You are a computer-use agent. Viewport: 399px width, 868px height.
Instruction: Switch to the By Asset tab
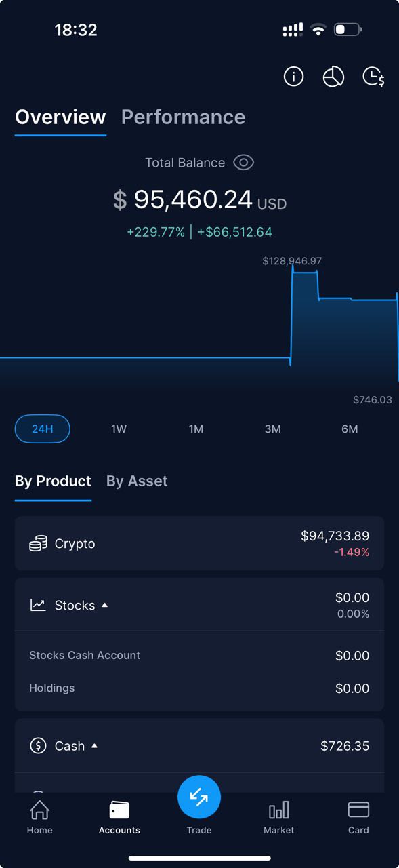pos(137,481)
